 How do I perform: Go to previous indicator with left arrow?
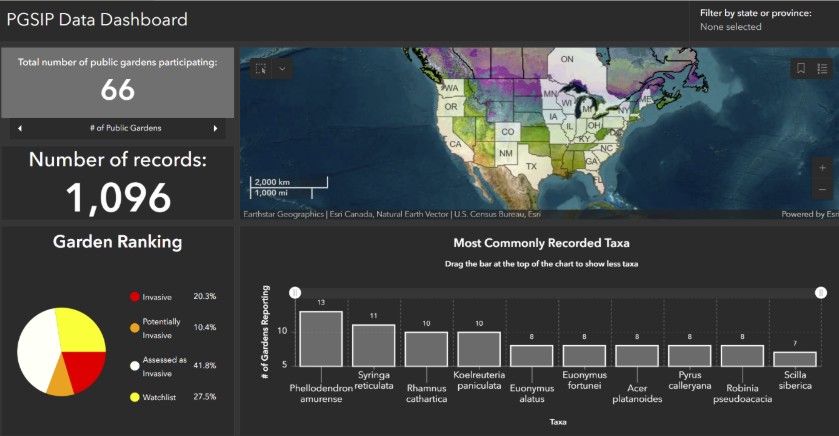click(x=20, y=129)
